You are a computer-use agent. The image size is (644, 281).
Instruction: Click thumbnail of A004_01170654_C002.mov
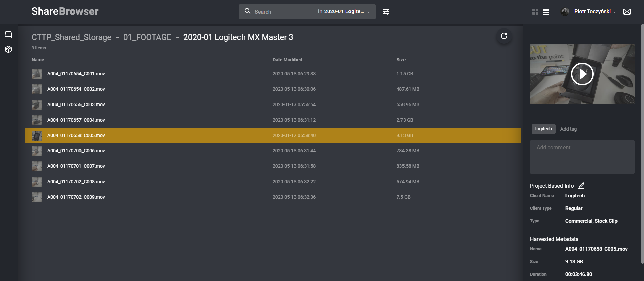click(37, 89)
